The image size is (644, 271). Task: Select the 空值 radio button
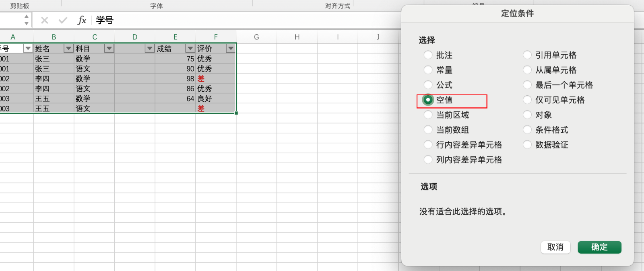click(x=428, y=100)
